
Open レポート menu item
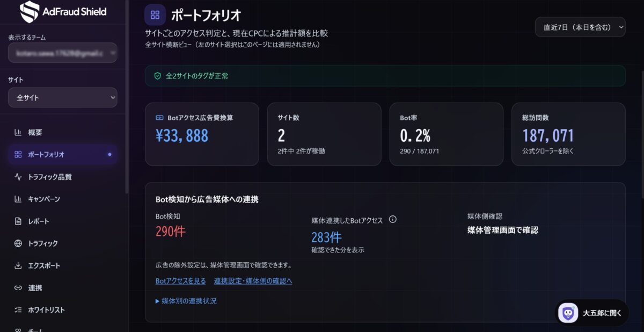(x=63, y=221)
